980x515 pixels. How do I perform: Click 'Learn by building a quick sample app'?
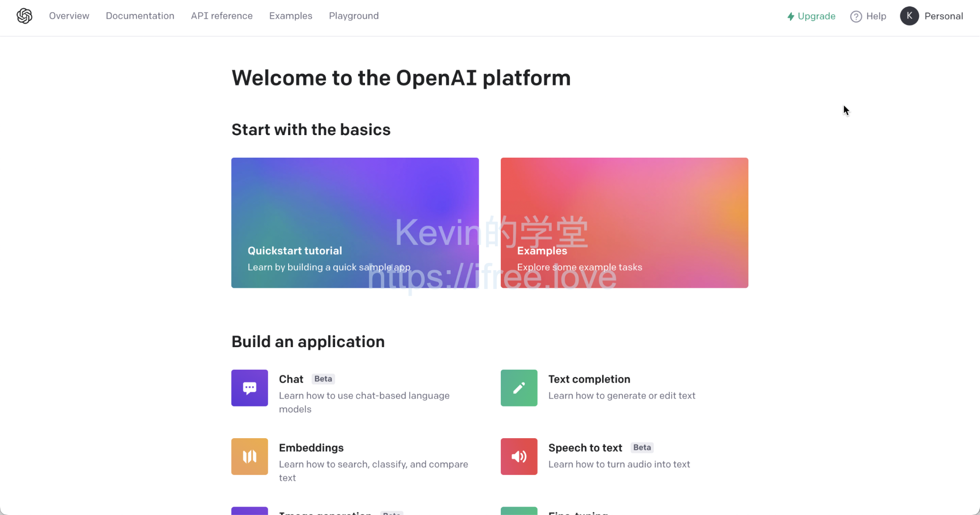329,267
